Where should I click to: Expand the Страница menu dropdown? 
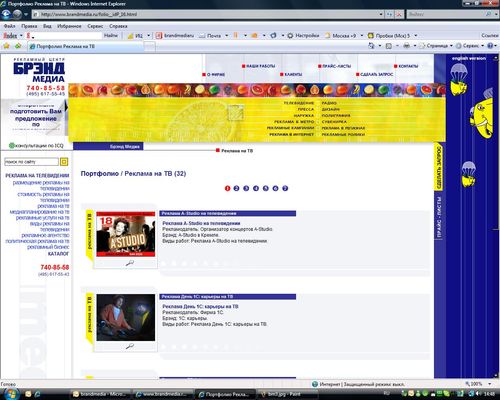click(x=451, y=46)
